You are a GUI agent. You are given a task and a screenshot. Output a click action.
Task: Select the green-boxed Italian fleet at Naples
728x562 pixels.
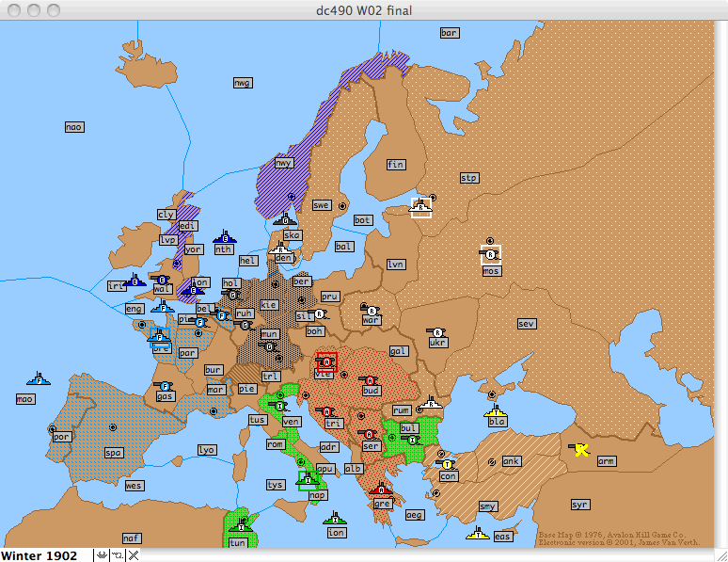pyautogui.click(x=308, y=481)
